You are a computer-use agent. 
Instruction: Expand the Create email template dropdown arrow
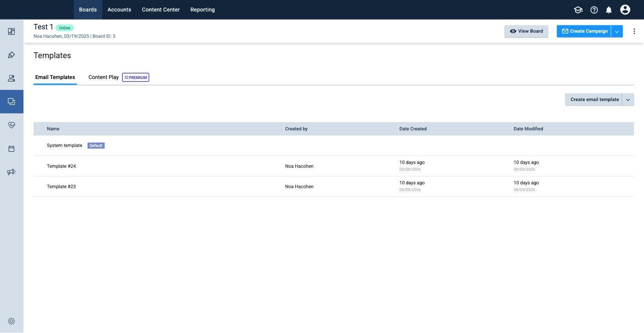tap(628, 99)
